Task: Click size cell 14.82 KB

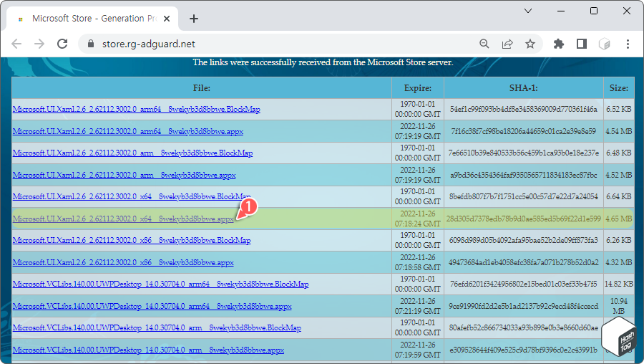Action: [619, 284]
